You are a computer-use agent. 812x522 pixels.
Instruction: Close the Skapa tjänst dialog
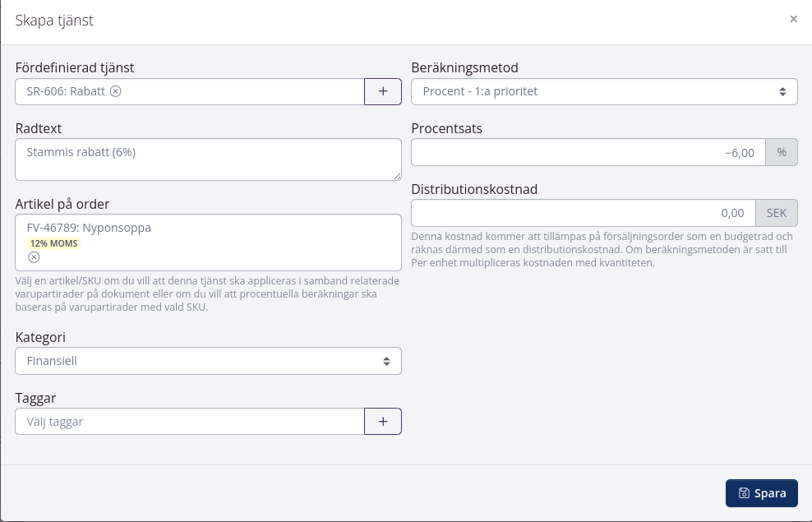pos(793,19)
